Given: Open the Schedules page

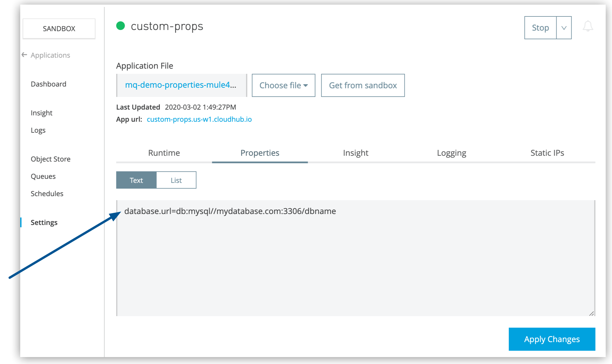Looking at the screenshot, I should pos(47,193).
